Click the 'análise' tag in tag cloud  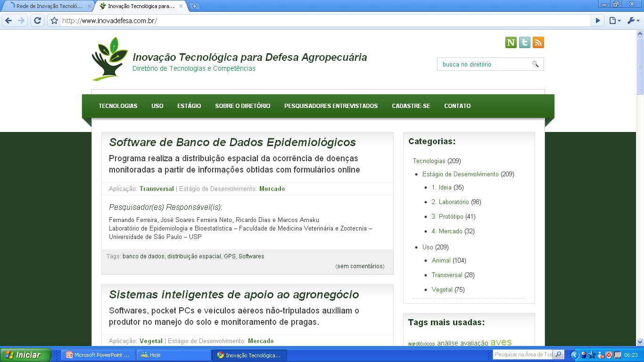[x=447, y=343]
